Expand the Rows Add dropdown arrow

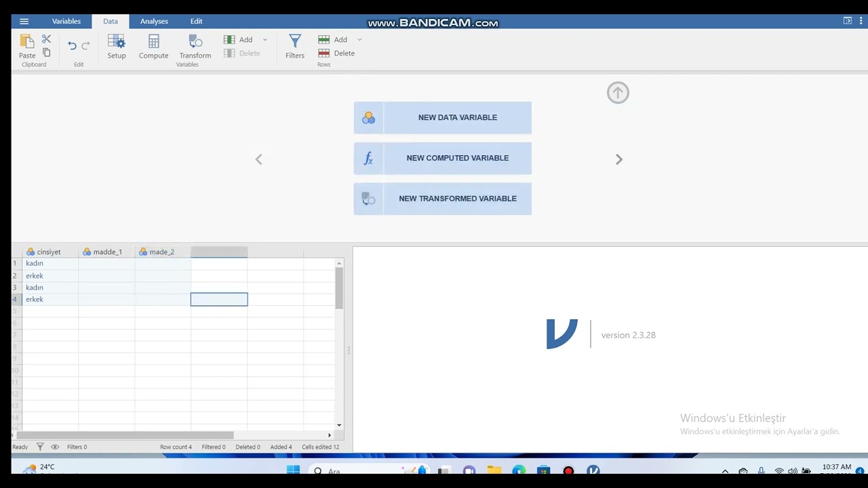(359, 40)
